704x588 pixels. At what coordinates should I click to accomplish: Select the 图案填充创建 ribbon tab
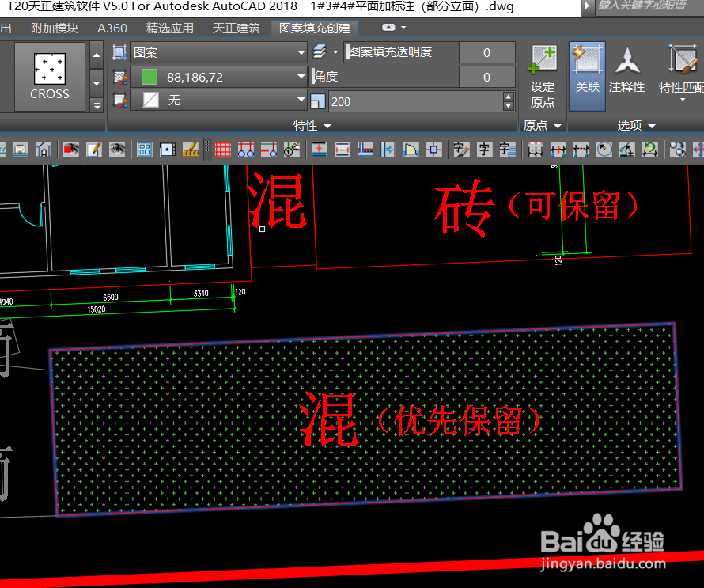[x=315, y=28]
